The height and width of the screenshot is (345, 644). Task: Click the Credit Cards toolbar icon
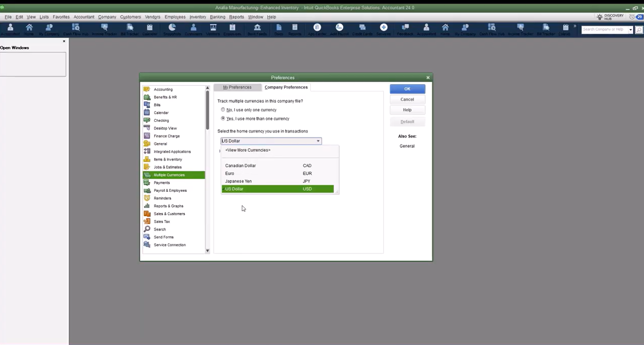point(362,29)
